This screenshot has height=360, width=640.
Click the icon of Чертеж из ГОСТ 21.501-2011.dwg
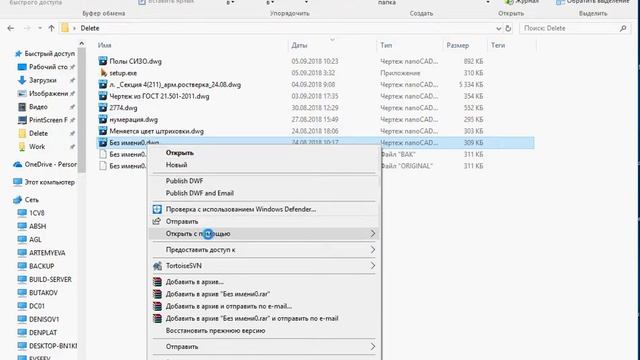[103, 96]
